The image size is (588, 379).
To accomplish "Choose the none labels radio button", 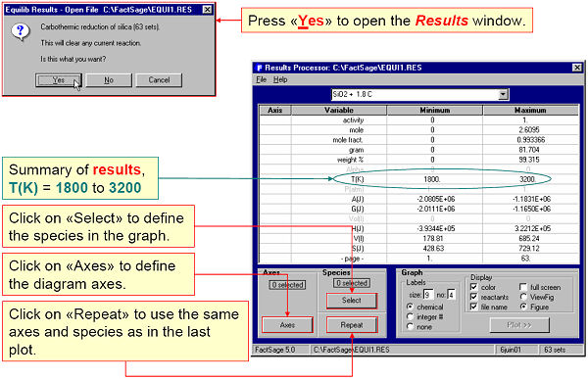I will (x=411, y=326).
